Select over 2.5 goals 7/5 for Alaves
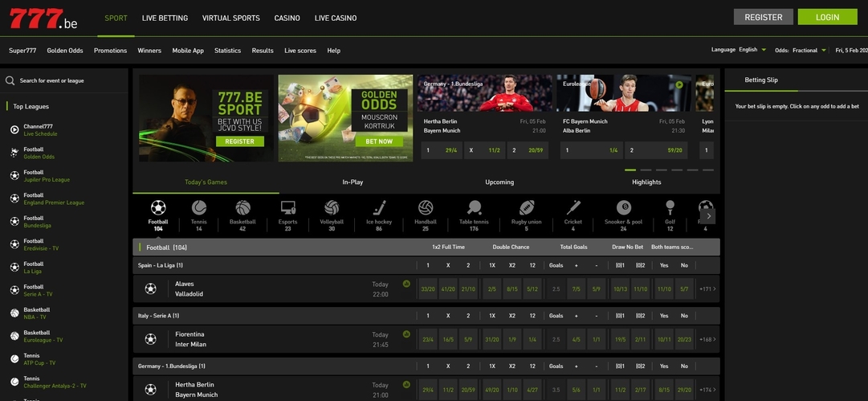Viewport: 868px width, 401px height. [x=577, y=289]
